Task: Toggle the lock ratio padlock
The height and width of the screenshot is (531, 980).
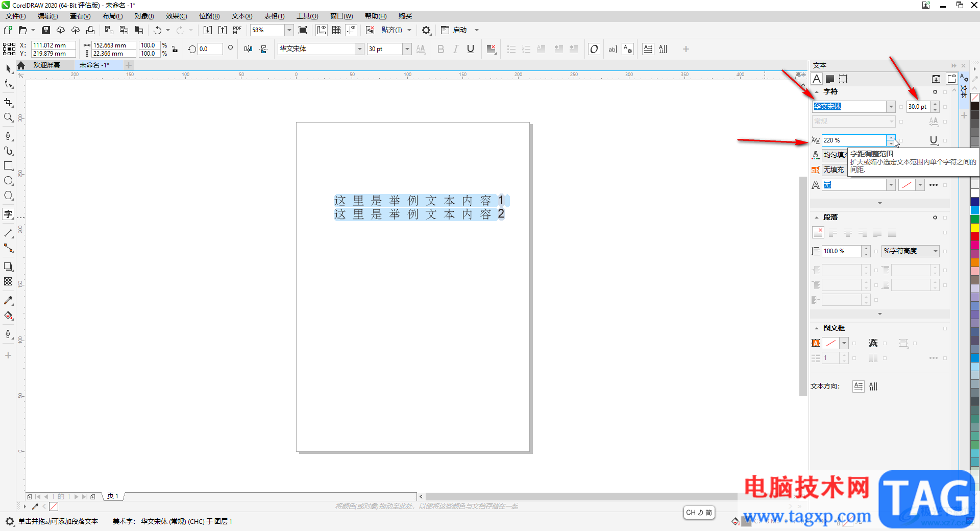Action: [175, 50]
